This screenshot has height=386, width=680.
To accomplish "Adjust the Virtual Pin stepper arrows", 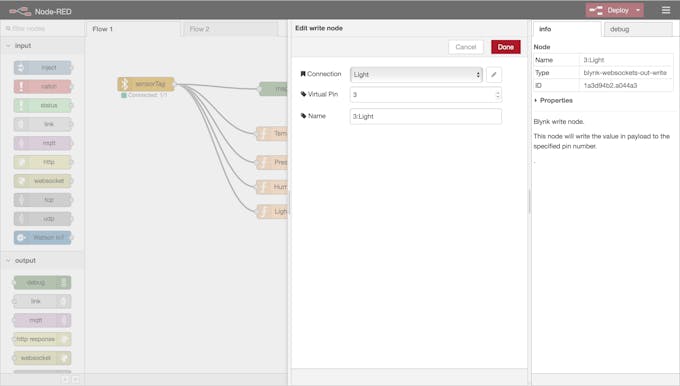I will point(497,95).
